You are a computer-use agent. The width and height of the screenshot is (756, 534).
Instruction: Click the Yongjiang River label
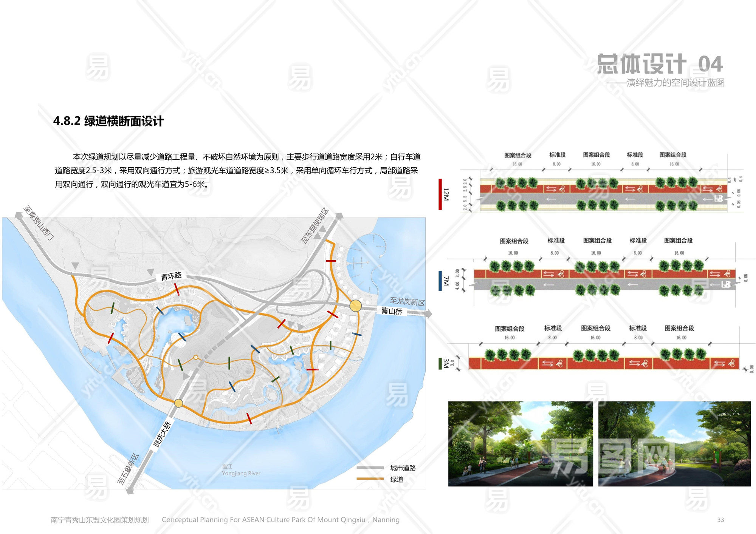click(x=241, y=474)
